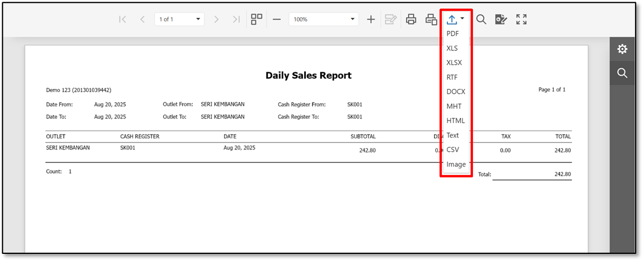Open the 100% zoom level dropdown

[x=324, y=20]
